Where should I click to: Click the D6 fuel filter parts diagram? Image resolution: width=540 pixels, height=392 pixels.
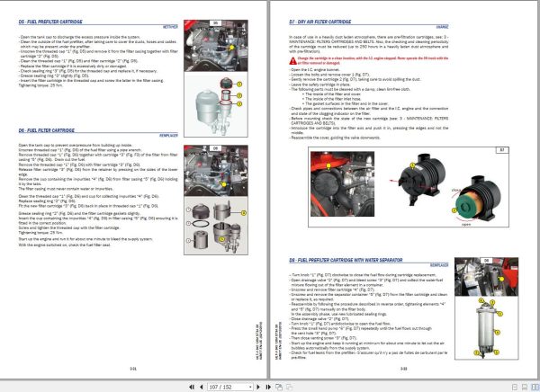[x=216, y=226]
